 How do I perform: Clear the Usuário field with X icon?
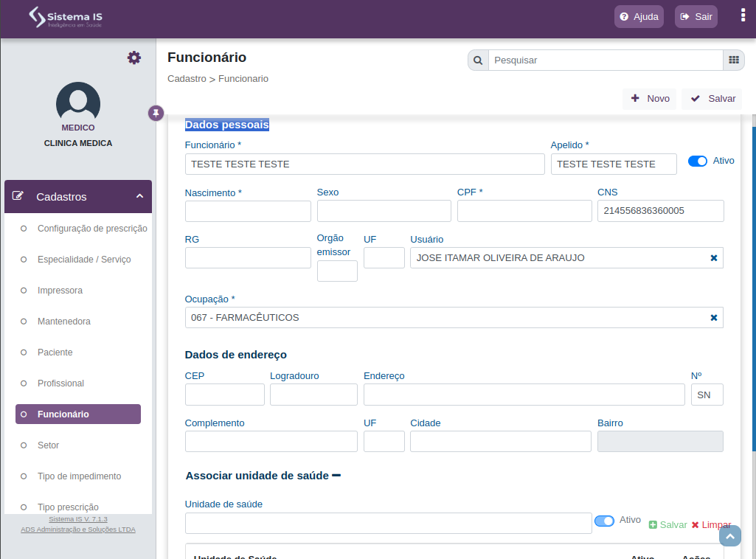(714, 258)
